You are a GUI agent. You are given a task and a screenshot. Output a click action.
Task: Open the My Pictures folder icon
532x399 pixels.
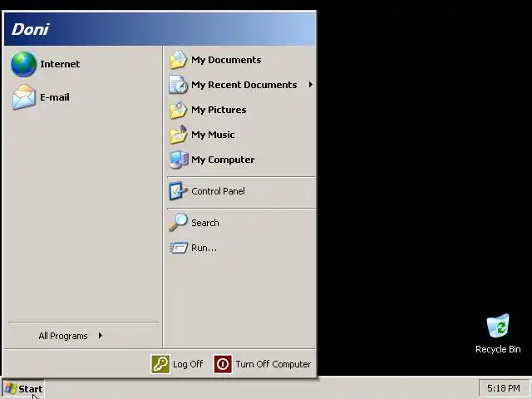pyautogui.click(x=178, y=110)
